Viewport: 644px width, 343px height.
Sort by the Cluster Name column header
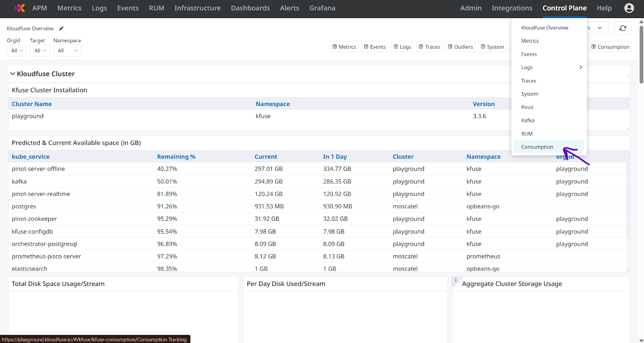click(x=32, y=104)
